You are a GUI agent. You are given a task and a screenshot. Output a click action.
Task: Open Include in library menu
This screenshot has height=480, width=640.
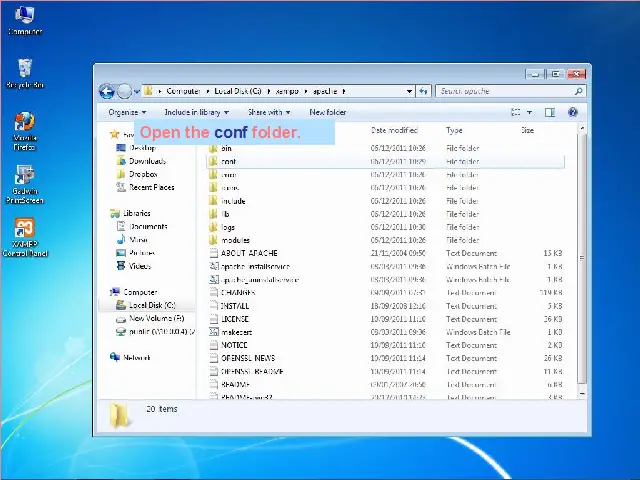pyautogui.click(x=196, y=112)
